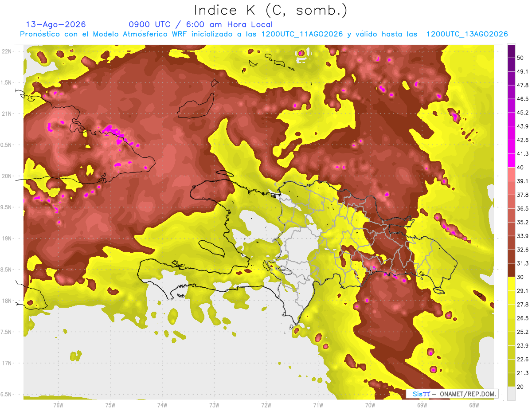Click legend value '23.9'

pos(522,345)
